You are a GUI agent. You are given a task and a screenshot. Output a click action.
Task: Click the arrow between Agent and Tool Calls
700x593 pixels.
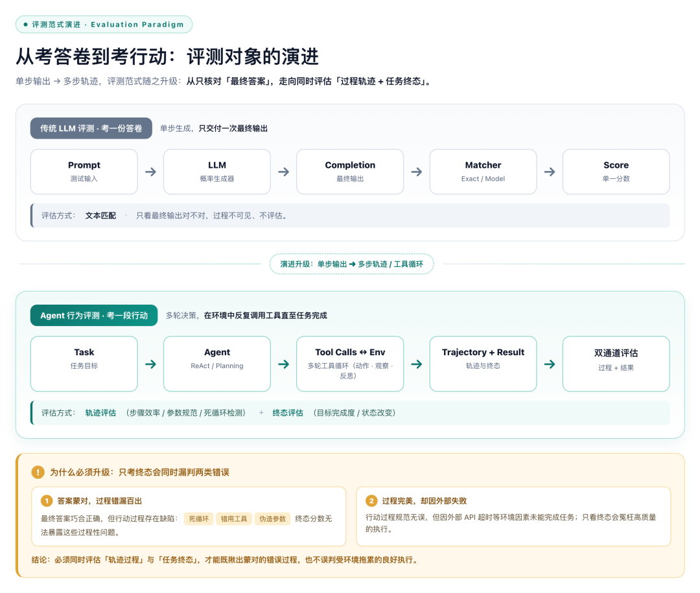click(283, 364)
